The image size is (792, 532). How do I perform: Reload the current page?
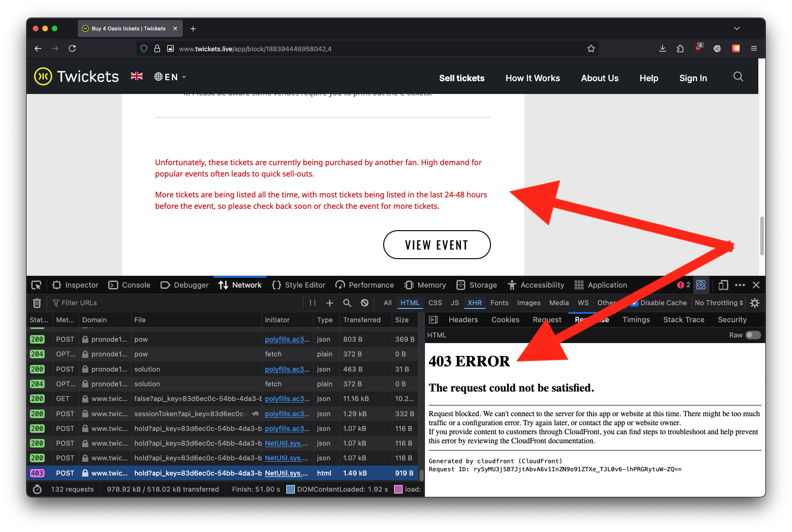pos(72,48)
